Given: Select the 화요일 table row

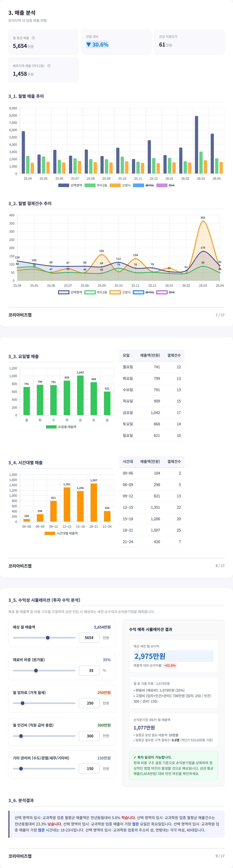Looking at the screenshot, I should pos(152,378).
